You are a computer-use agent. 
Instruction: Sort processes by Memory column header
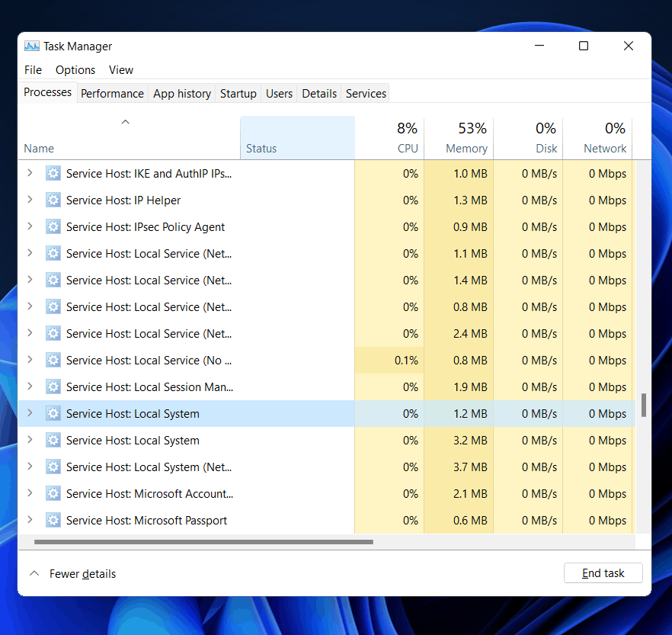click(x=459, y=138)
